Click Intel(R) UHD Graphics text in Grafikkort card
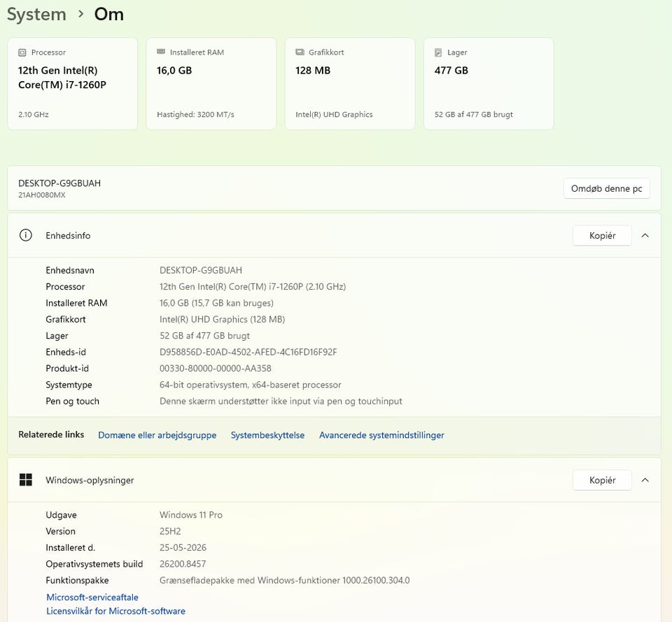 [334, 114]
